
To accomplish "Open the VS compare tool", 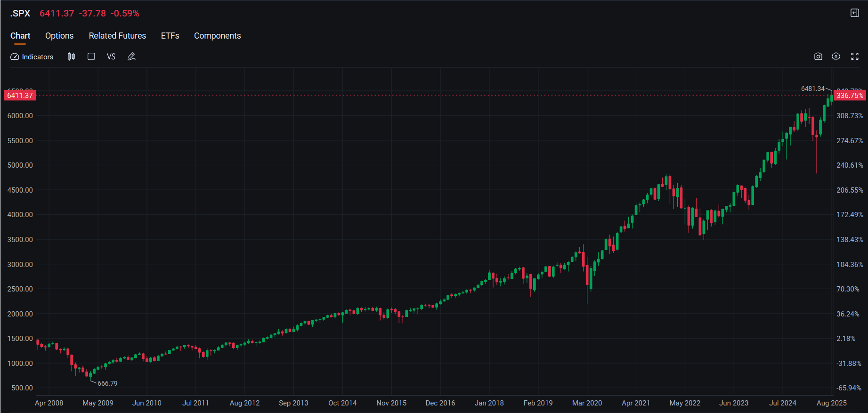I will pyautogui.click(x=111, y=57).
